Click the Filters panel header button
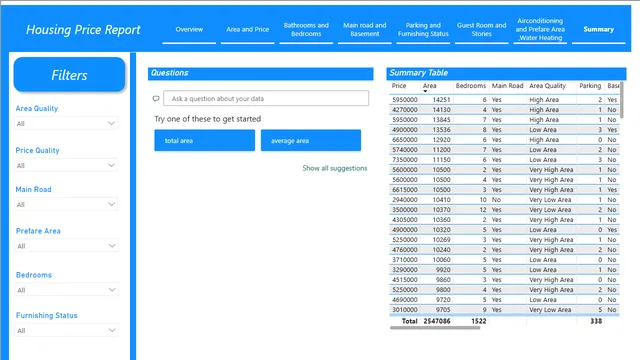This screenshot has height=360, width=640. (x=69, y=75)
